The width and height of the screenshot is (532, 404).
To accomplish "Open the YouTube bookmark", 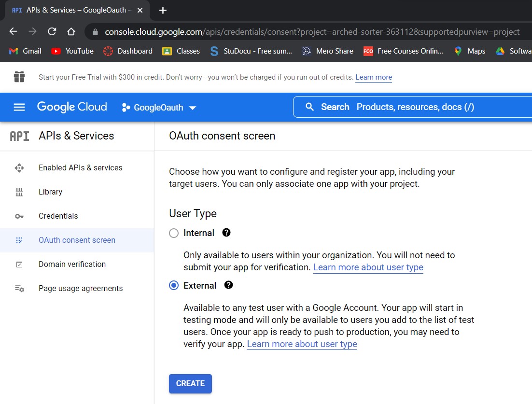I will coord(71,51).
